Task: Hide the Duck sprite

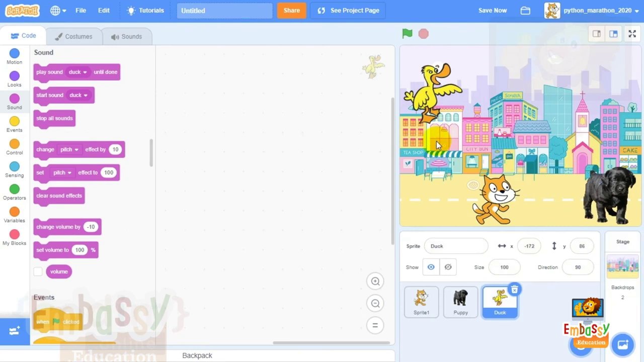Action: point(448,267)
